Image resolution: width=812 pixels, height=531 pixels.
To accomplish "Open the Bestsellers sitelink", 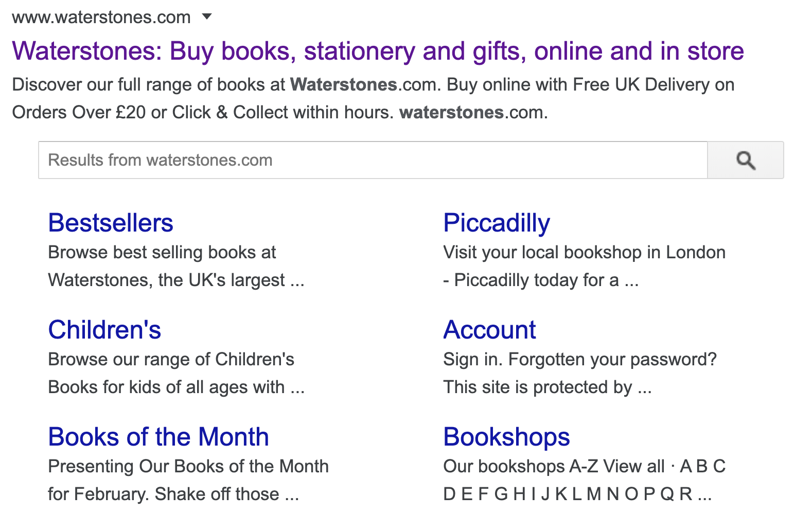I will pyautogui.click(x=111, y=223).
